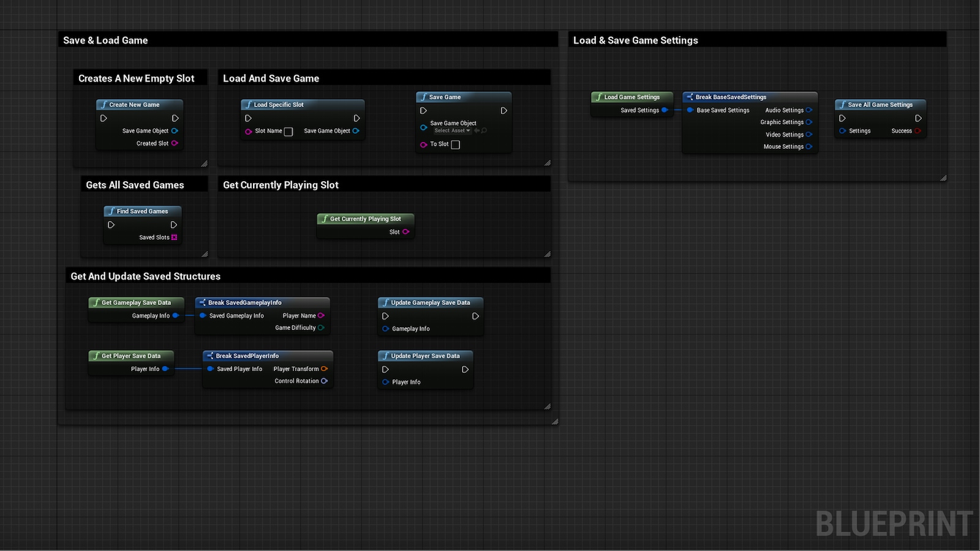
Task: Select the Load And Save Game comment title
Action: [x=271, y=78]
